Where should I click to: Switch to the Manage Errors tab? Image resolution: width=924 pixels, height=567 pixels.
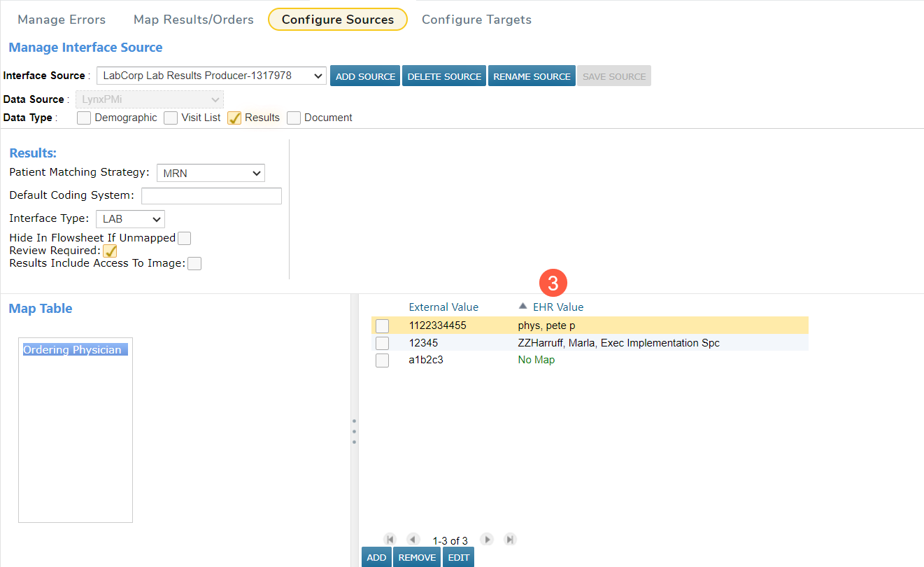click(x=62, y=20)
